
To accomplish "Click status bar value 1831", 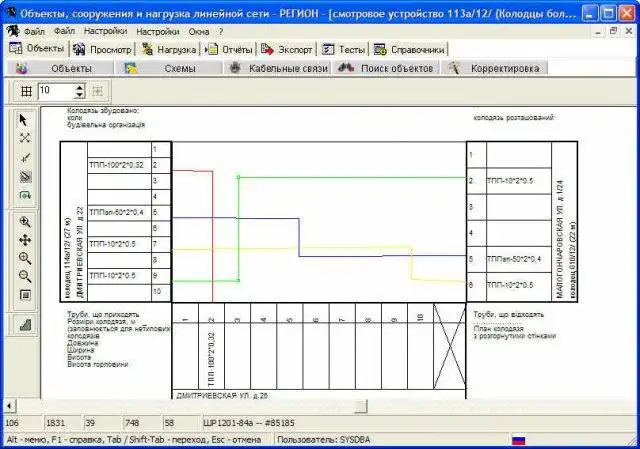I will pos(56,423).
